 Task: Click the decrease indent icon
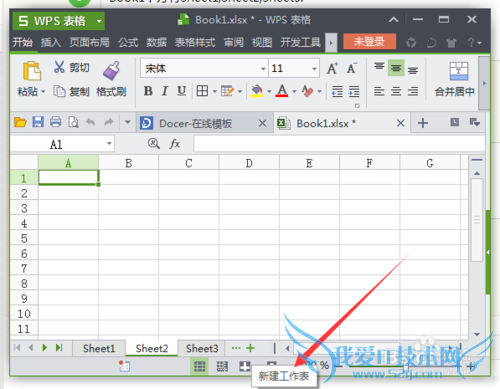[337, 91]
